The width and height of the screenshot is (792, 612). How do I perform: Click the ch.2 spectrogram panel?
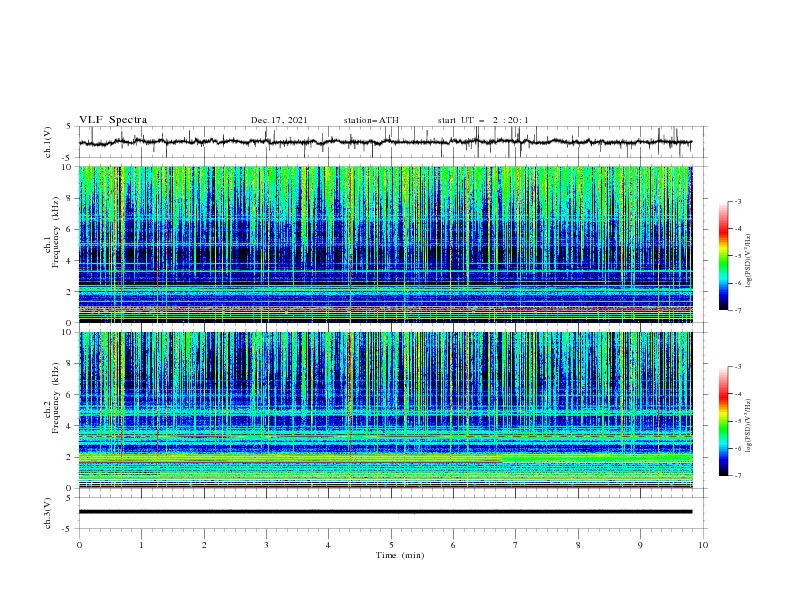click(x=385, y=410)
